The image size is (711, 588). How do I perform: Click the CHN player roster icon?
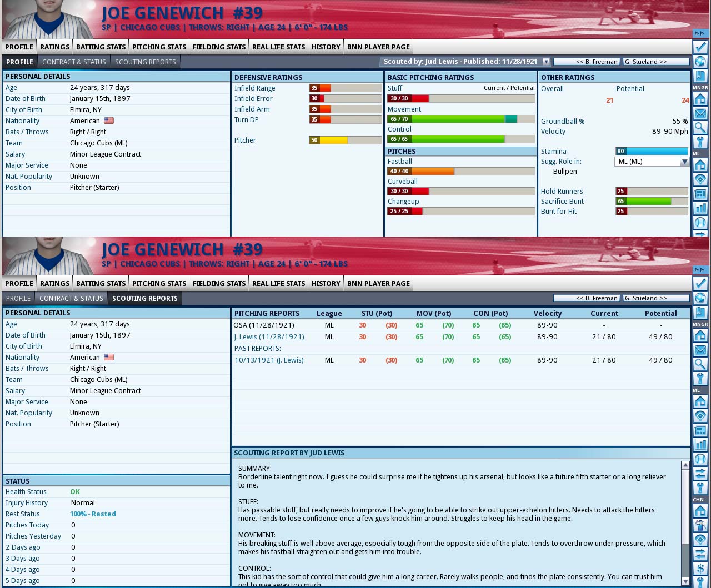pos(700,525)
